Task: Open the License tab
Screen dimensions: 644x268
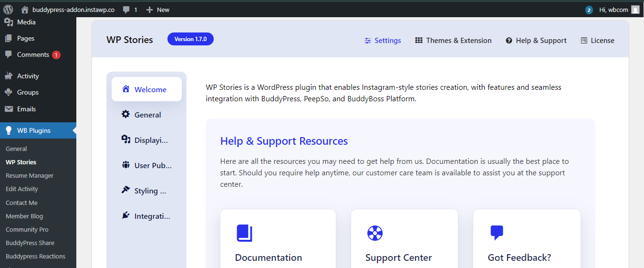Action: pyautogui.click(x=597, y=41)
